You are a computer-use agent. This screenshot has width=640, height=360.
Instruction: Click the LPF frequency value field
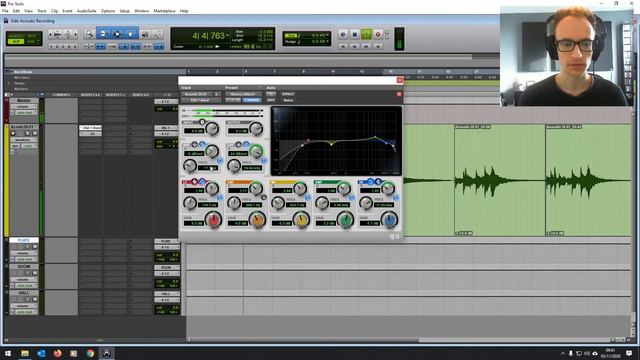pyautogui.click(x=252, y=168)
